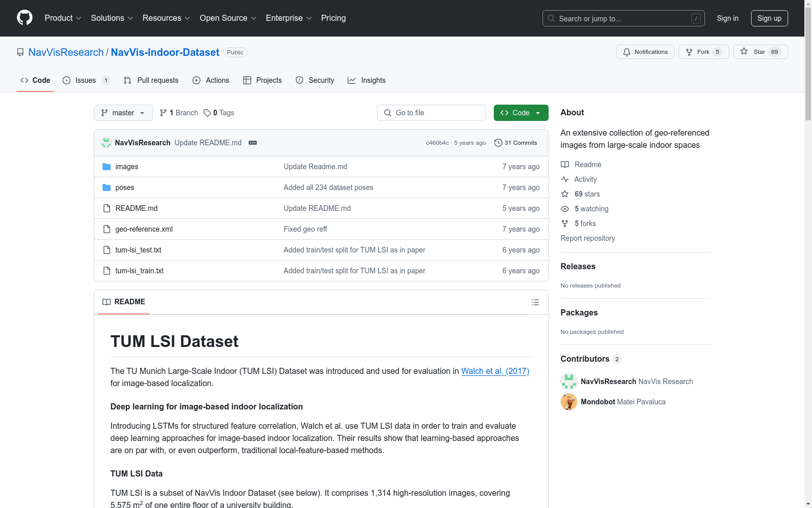Open the Actions tab
The height and width of the screenshot is (508, 812).
coord(211,80)
